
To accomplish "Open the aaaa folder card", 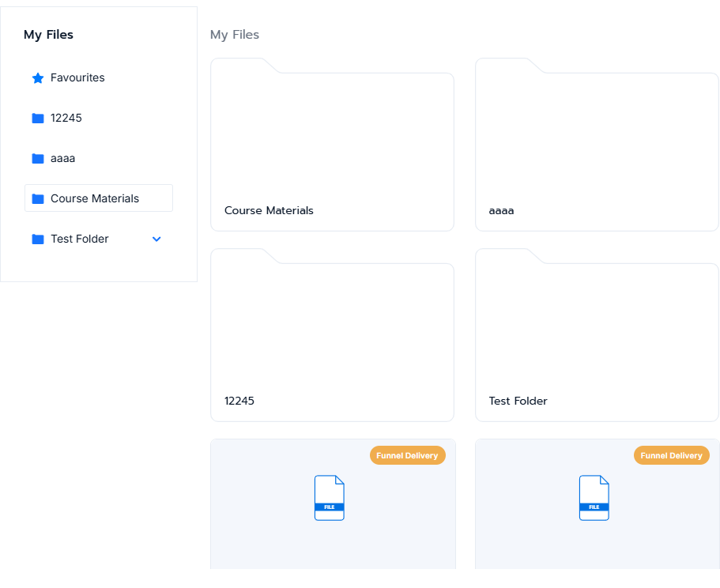I will point(597,145).
